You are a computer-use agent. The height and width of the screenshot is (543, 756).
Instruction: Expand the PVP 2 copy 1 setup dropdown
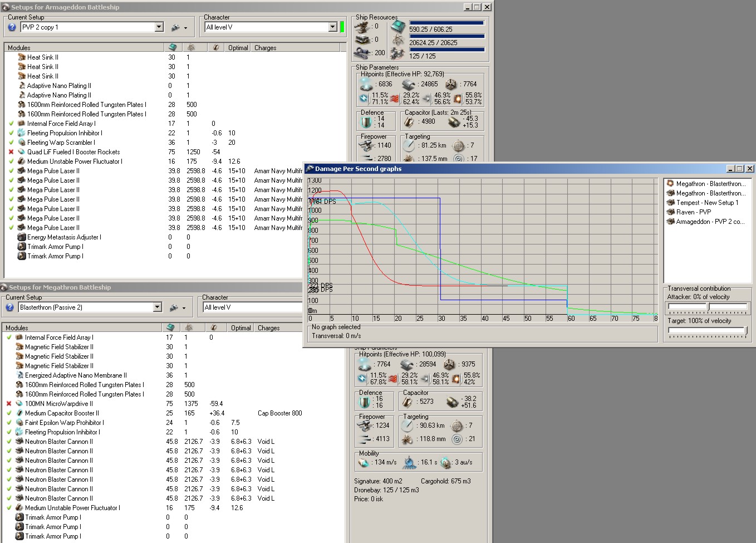pos(159,27)
